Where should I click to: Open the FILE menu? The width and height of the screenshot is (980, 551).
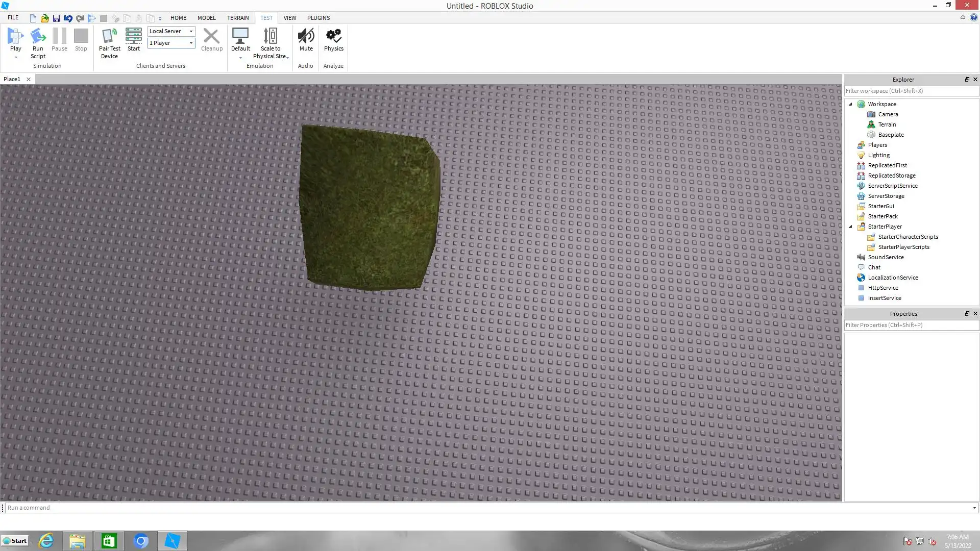[x=13, y=18]
